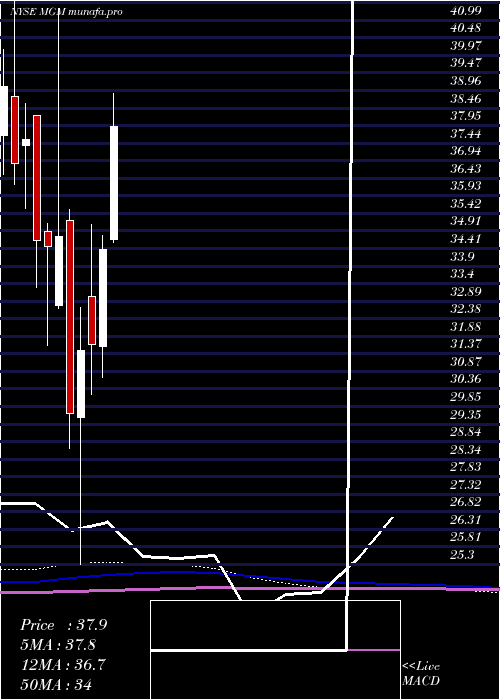Click the 31.37 price axis label
This screenshot has width=500, height=700.
click(x=466, y=344)
